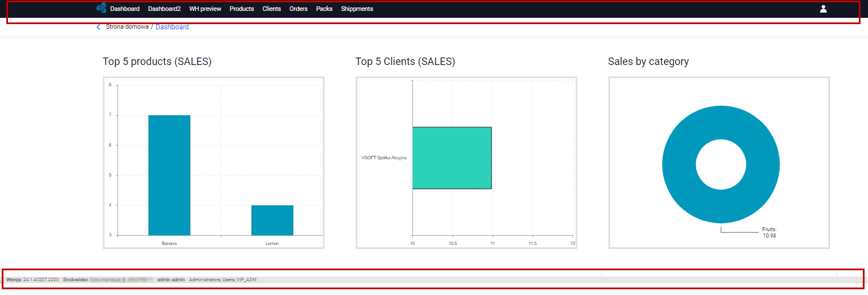This screenshot has height=295, width=868.
Task: Click the admin admin user text
Action: coord(171,279)
